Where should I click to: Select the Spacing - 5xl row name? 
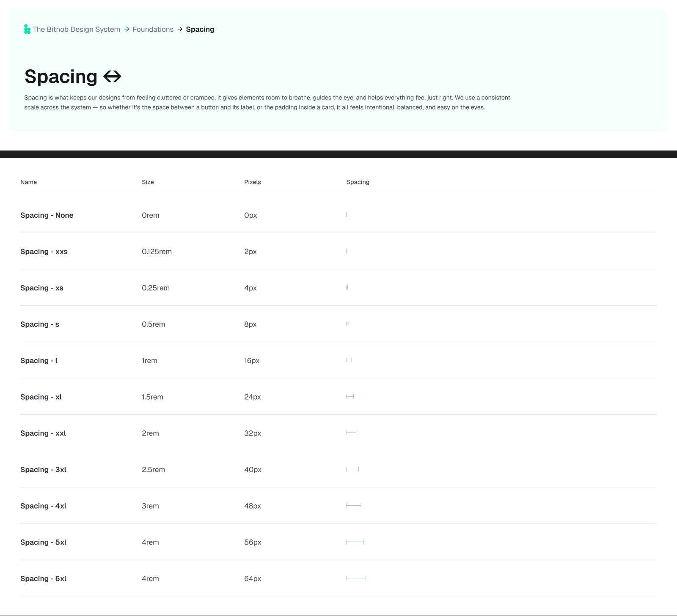coord(44,542)
